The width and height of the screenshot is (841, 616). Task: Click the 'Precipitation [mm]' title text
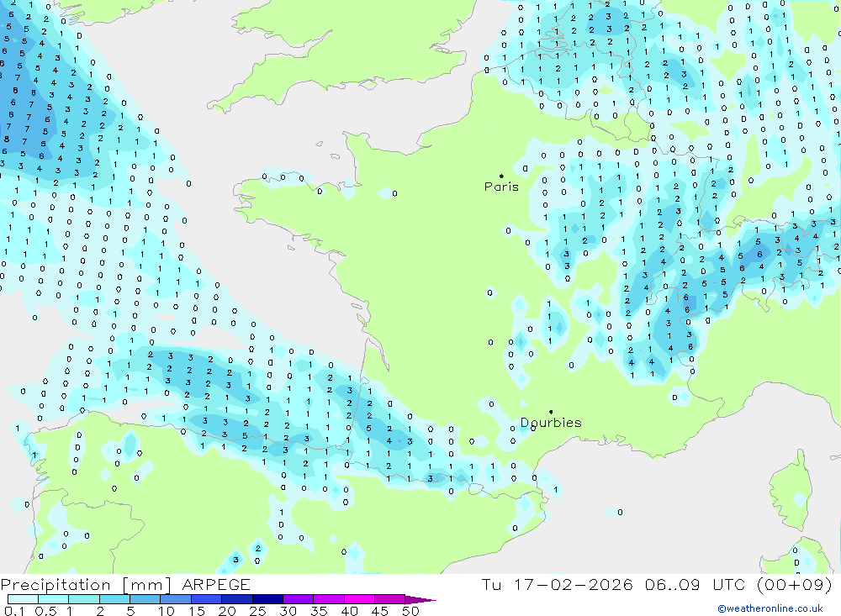pyautogui.click(x=86, y=584)
